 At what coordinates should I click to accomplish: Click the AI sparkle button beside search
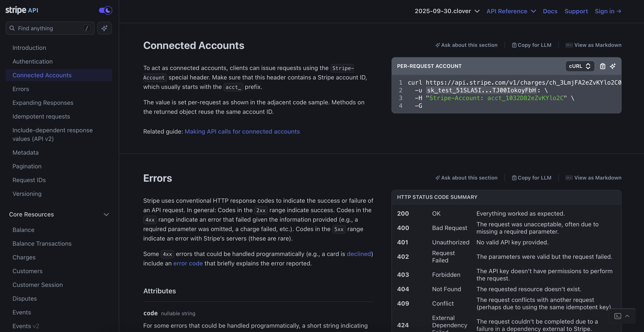pos(104,28)
